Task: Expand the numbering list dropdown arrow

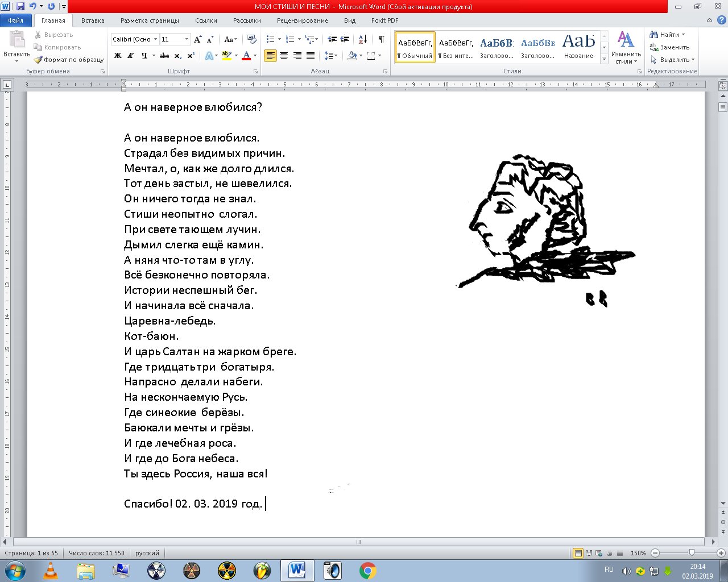Action: click(299, 39)
